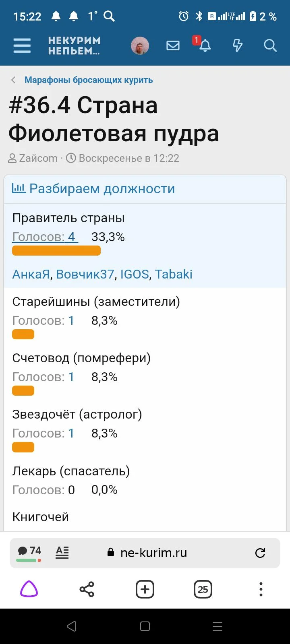
Task: Toggle reader mode icon in address bar
Action: (62, 552)
